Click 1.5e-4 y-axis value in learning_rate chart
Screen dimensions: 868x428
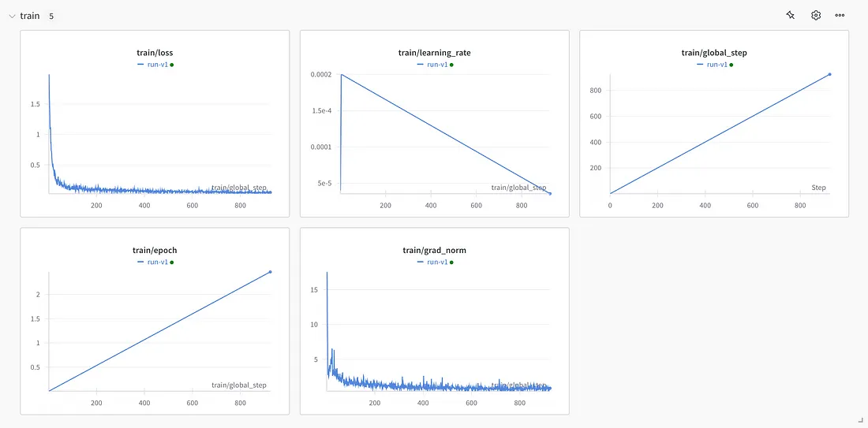coord(321,110)
